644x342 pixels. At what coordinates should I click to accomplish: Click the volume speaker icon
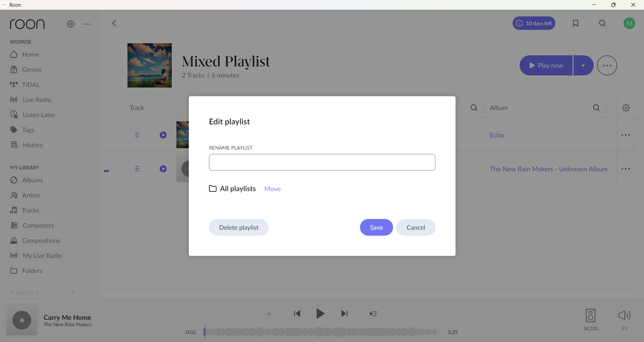(x=625, y=315)
